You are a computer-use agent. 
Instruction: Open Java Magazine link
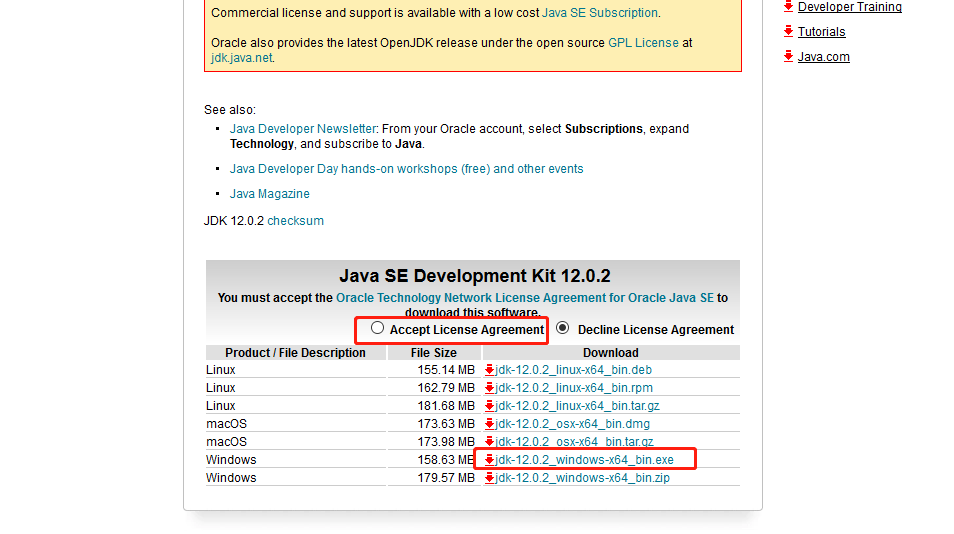coord(270,194)
